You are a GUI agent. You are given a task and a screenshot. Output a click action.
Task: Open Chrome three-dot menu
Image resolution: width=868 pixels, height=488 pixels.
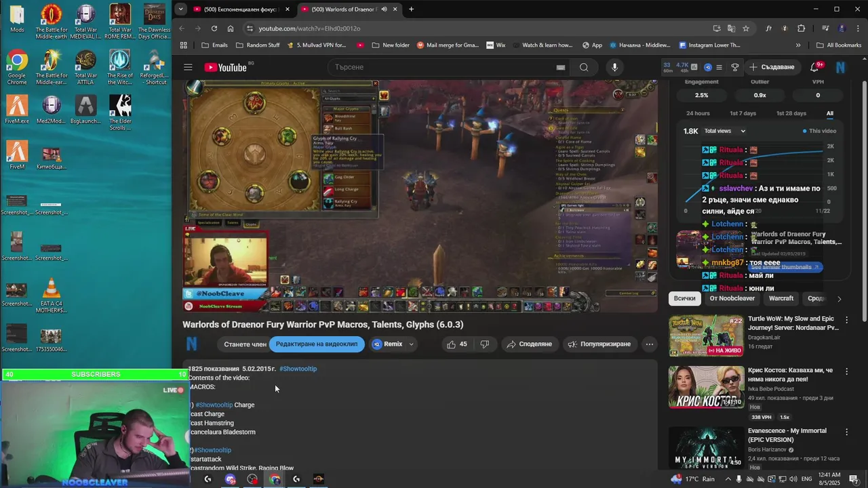point(856,28)
